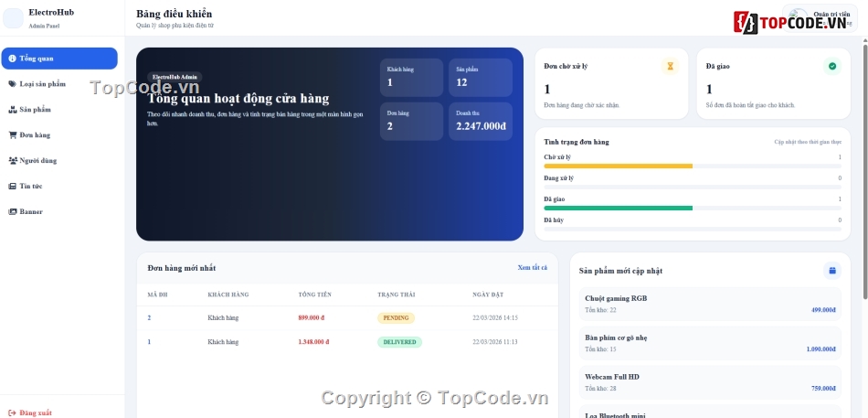The width and height of the screenshot is (868, 418).
Task: Click the Sản phẩm stat card showing 12
Action: pyautogui.click(x=481, y=78)
